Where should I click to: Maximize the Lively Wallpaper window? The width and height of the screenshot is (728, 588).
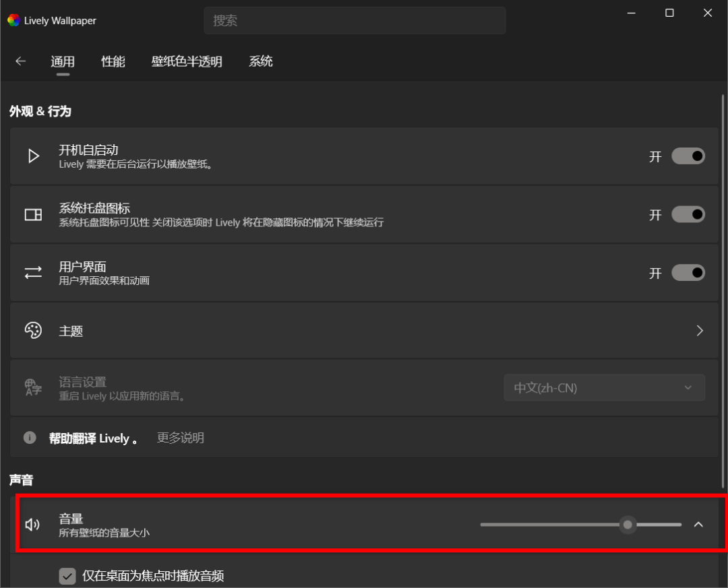point(669,13)
